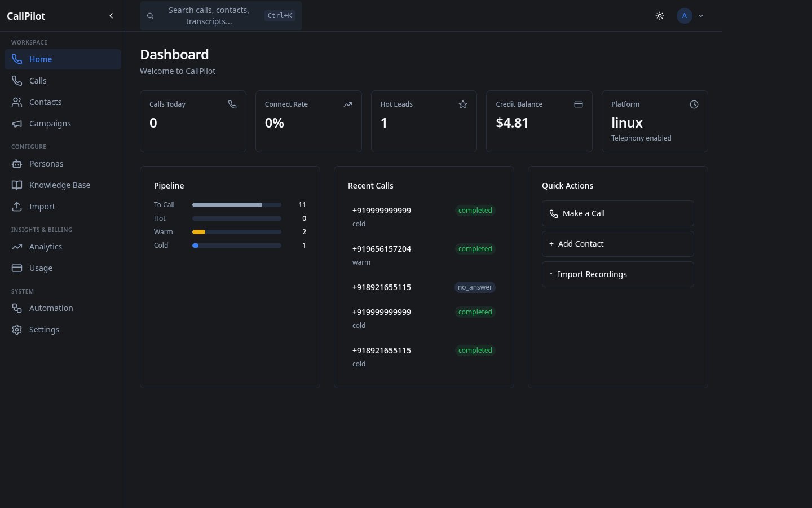Click the Settings gear icon

tap(17, 330)
